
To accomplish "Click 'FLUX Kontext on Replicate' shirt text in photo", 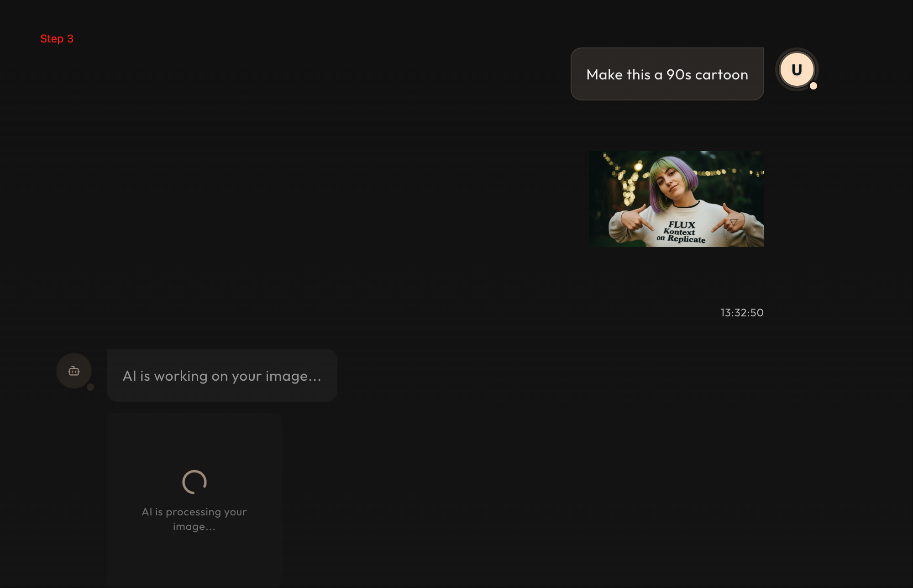I will coord(681,232).
